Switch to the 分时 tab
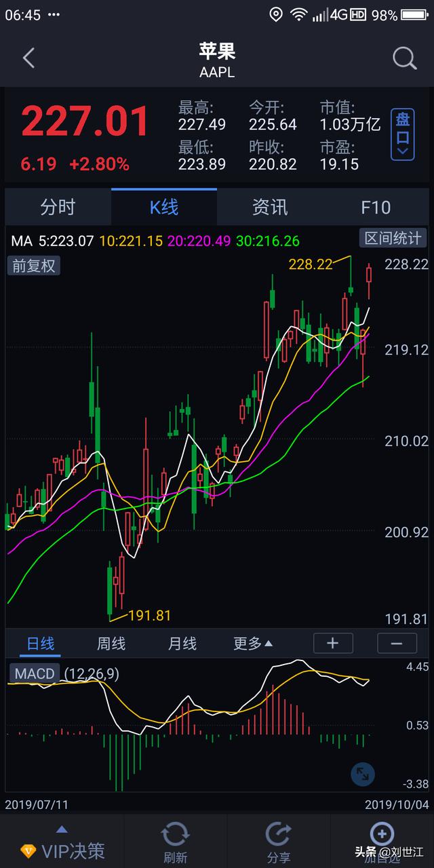This screenshot has height=868, width=434. point(58,207)
